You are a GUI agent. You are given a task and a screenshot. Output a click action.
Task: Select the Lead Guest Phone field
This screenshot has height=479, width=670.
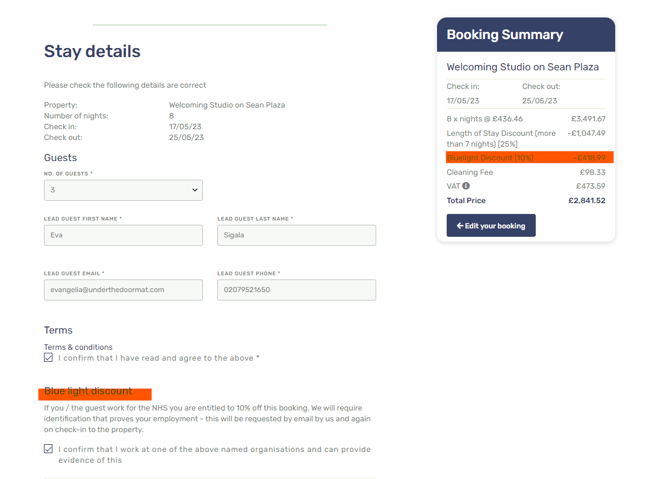point(296,290)
